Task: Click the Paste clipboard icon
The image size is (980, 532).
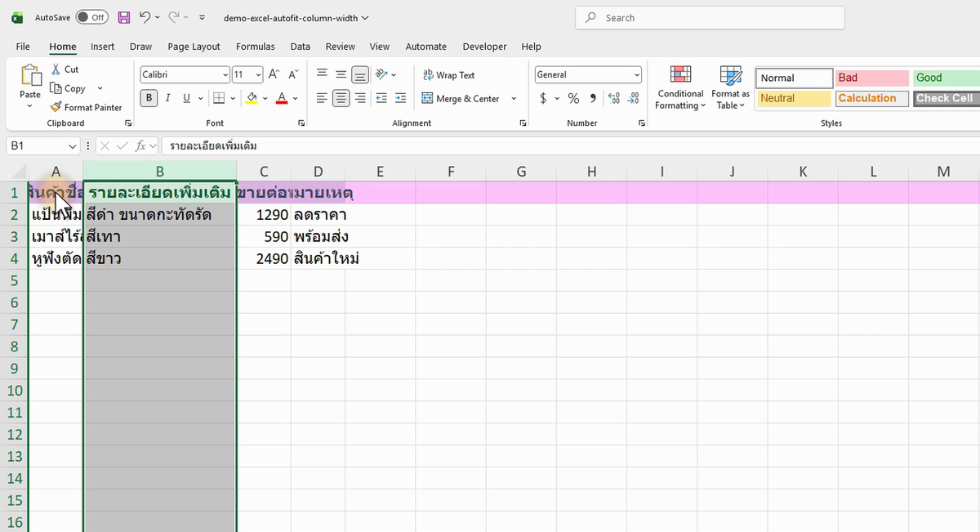Action: [30, 76]
